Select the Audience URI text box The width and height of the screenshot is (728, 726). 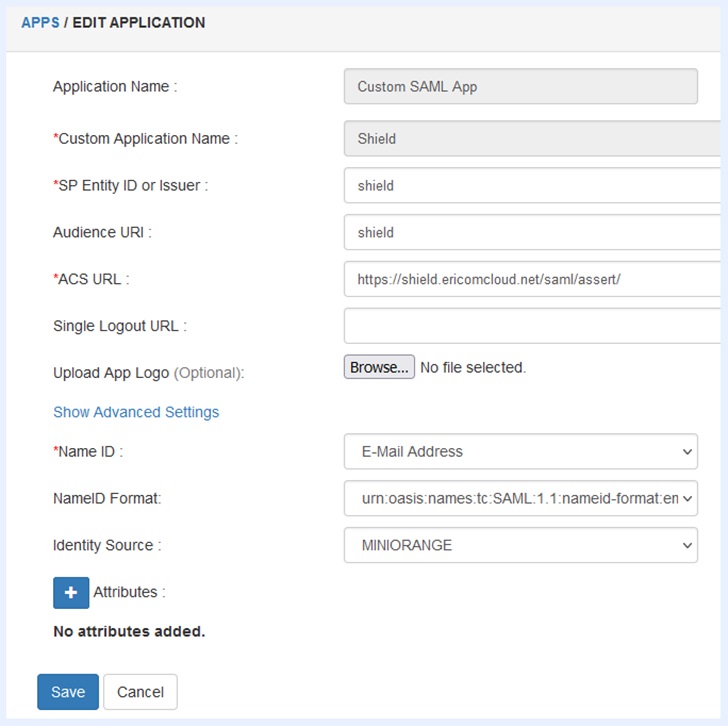[530, 232]
